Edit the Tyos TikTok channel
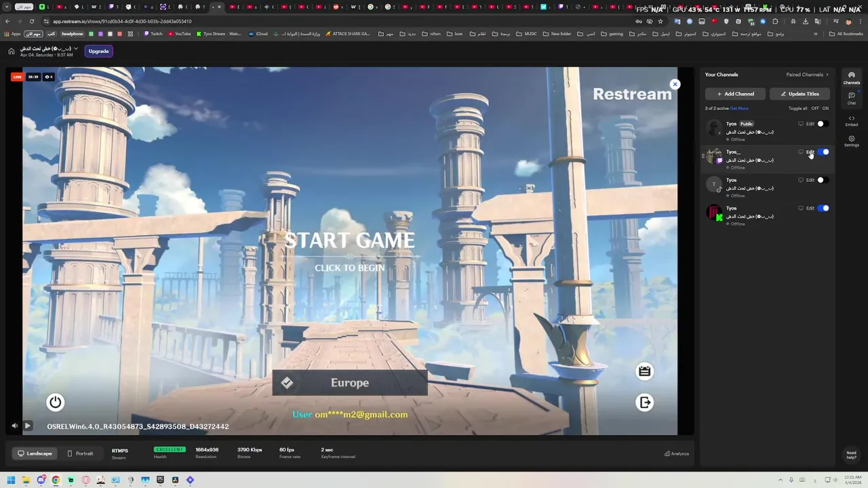Viewport: 868px width, 488px height. tap(810, 180)
